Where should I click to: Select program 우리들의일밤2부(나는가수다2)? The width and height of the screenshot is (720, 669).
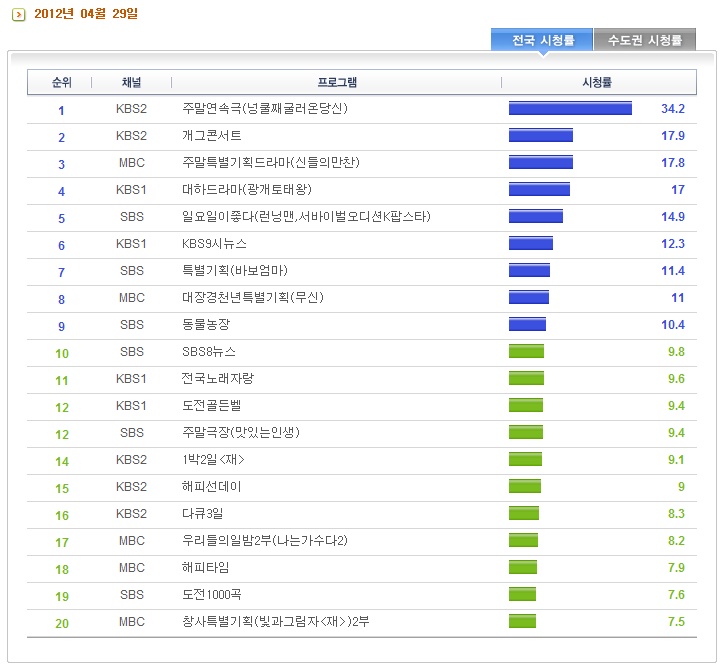[264, 540]
